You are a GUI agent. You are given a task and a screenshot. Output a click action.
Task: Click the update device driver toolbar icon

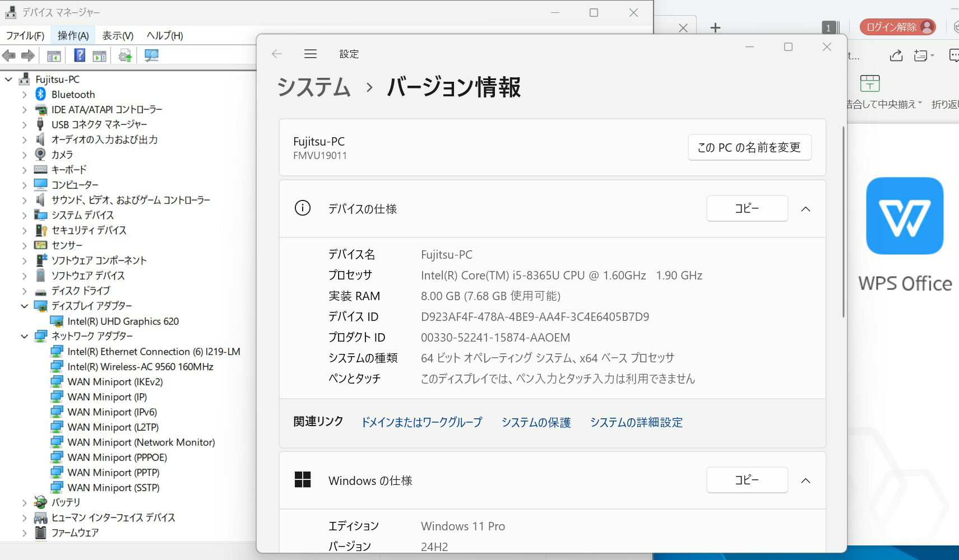pyautogui.click(x=125, y=55)
